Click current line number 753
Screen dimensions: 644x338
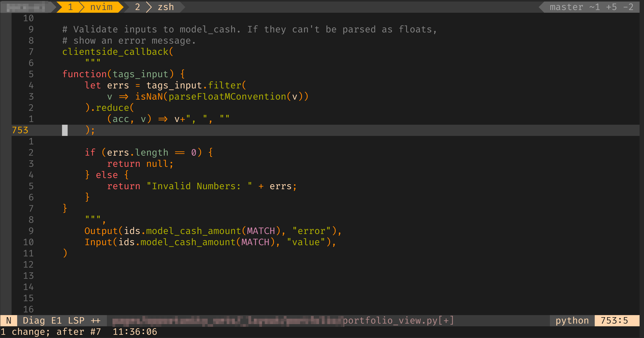pos(20,130)
